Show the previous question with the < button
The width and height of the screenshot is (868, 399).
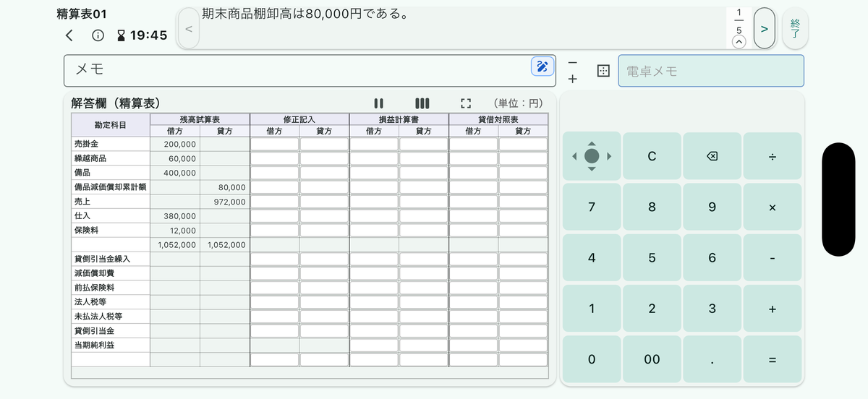[x=188, y=28]
